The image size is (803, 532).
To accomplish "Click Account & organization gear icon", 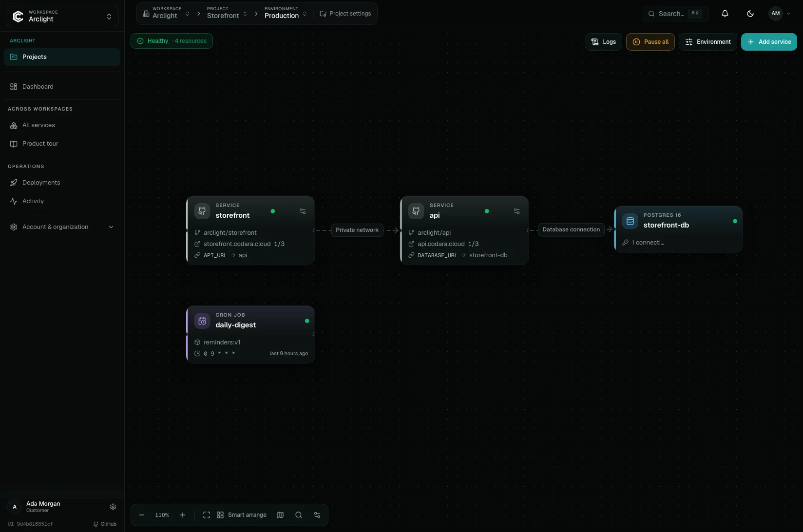I will (x=14, y=227).
